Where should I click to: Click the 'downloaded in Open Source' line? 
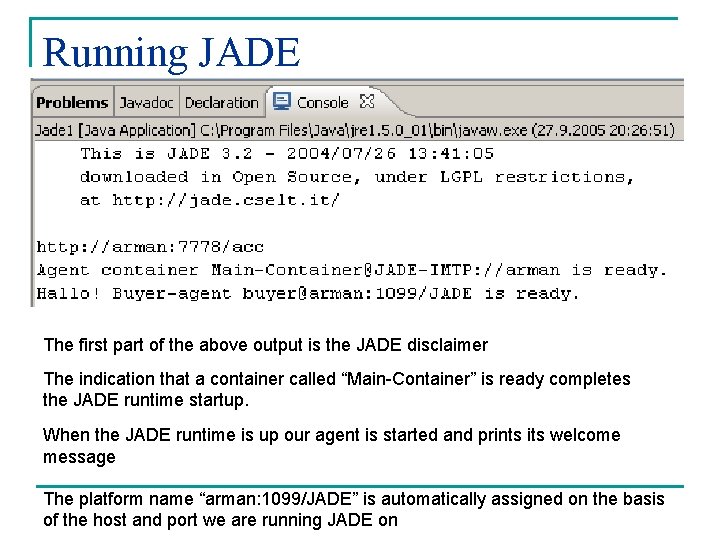(357, 177)
